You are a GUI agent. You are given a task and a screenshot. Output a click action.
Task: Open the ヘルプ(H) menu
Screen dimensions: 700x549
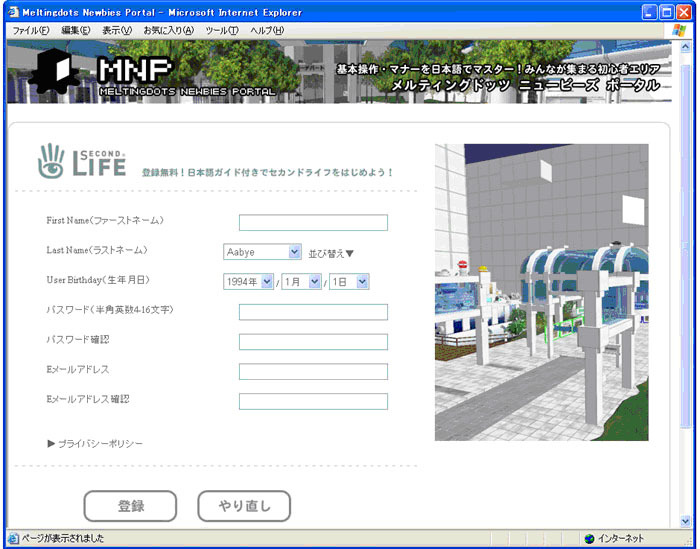click(x=267, y=30)
